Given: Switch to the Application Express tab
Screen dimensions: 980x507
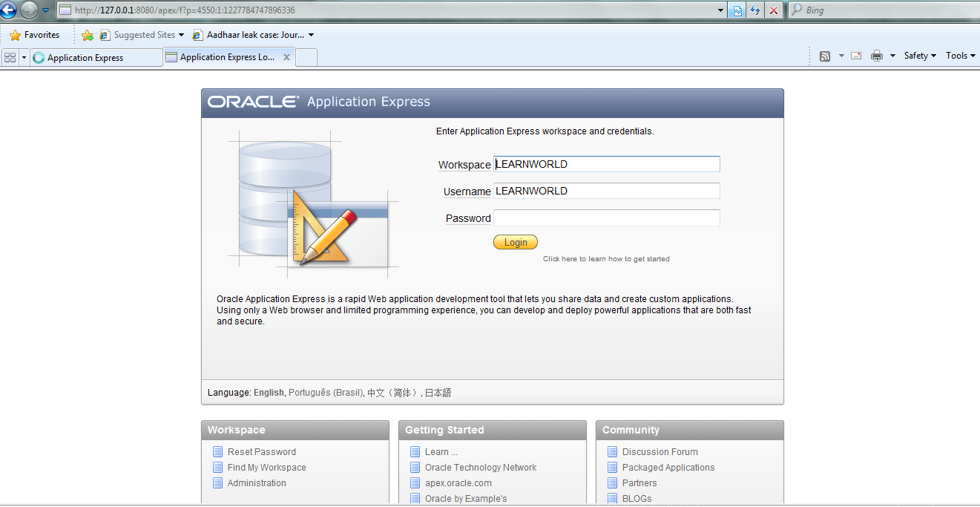Looking at the screenshot, I should [93, 56].
